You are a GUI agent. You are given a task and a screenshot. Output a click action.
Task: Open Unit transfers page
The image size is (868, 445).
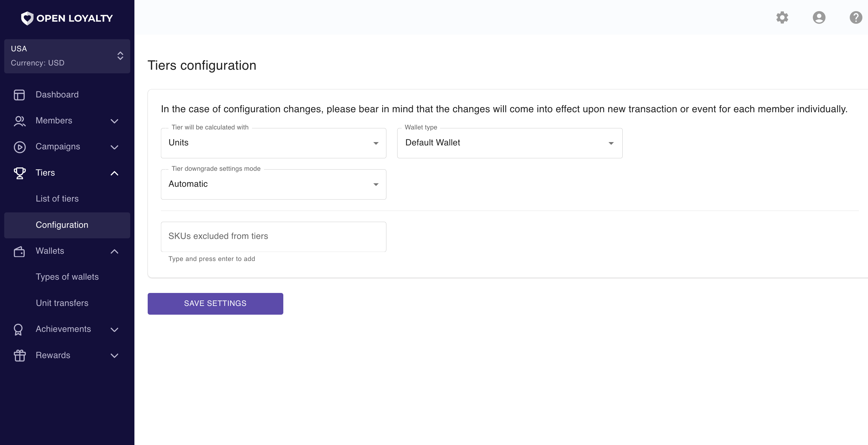click(x=62, y=303)
